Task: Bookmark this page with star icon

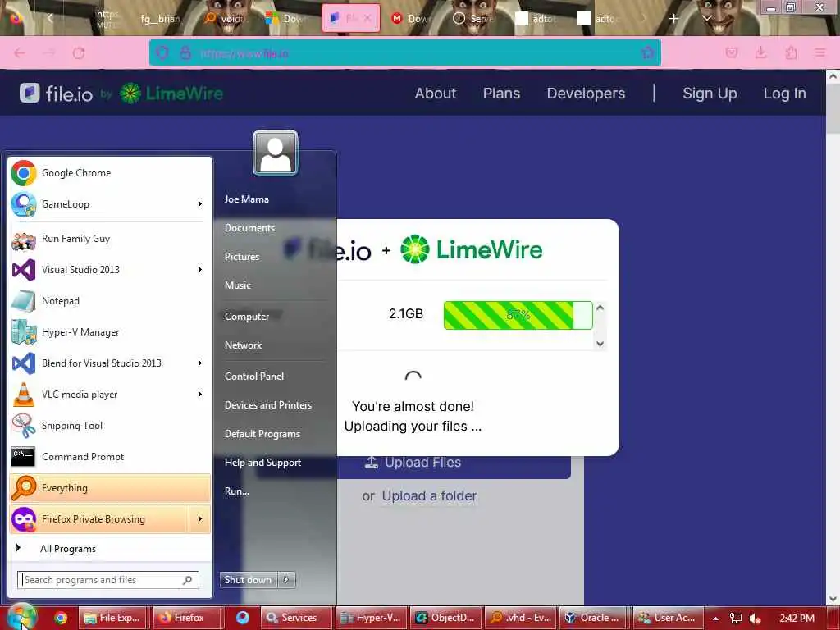Action: pyautogui.click(x=648, y=52)
